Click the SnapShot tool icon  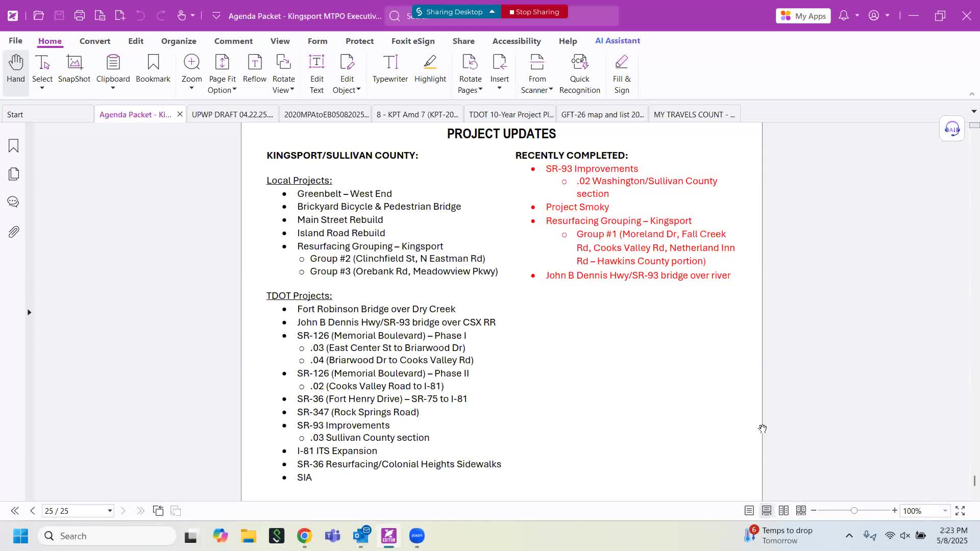tap(74, 63)
